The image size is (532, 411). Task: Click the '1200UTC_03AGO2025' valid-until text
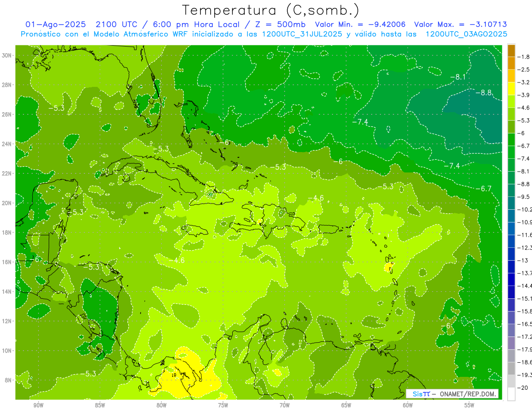click(466, 34)
